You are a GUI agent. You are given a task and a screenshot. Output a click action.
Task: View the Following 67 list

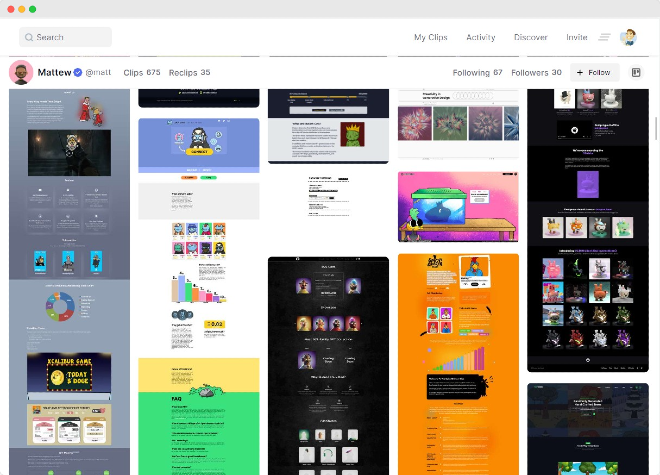(x=477, y=73)
